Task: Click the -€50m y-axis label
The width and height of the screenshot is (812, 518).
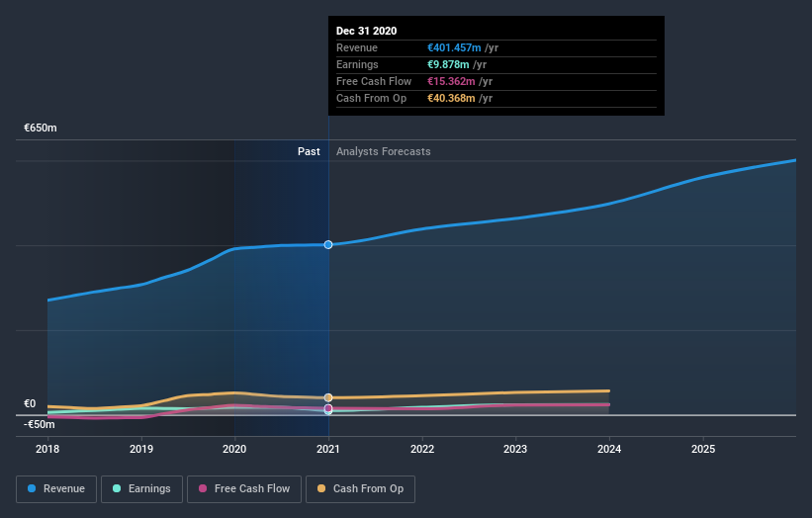Action: pyautogui.click(x=40, y=424)
